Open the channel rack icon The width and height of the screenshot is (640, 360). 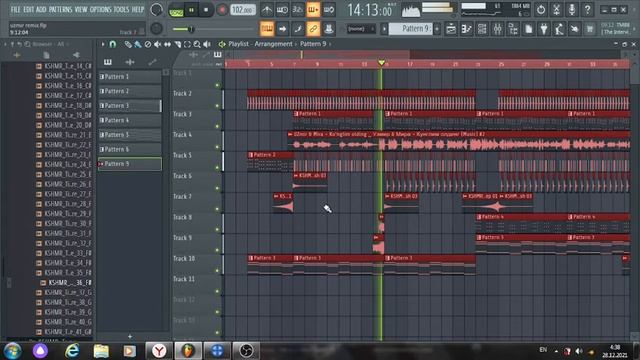(482, 29)
